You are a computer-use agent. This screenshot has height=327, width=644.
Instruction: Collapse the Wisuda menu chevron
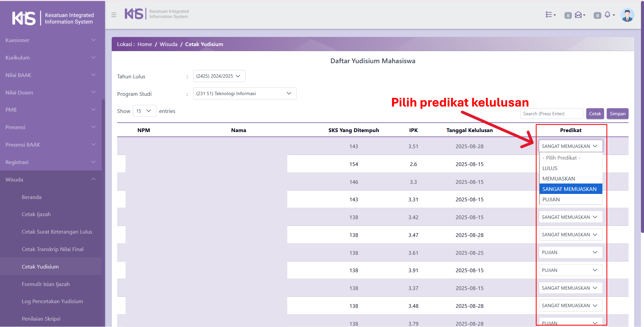pos(93,179)
